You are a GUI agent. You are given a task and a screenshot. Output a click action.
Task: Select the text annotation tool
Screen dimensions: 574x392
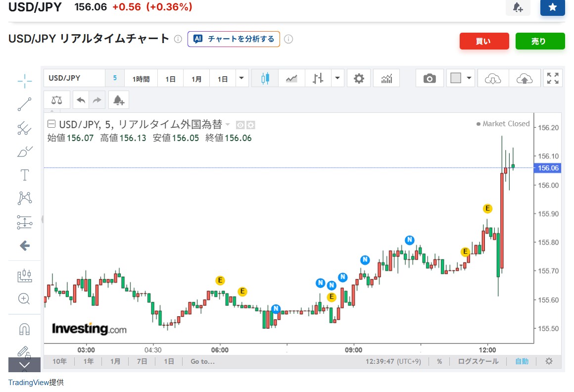(24, 175)
